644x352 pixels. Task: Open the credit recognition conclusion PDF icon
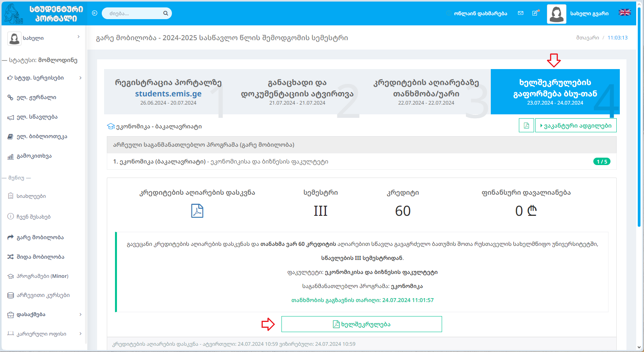coord(197,211)
